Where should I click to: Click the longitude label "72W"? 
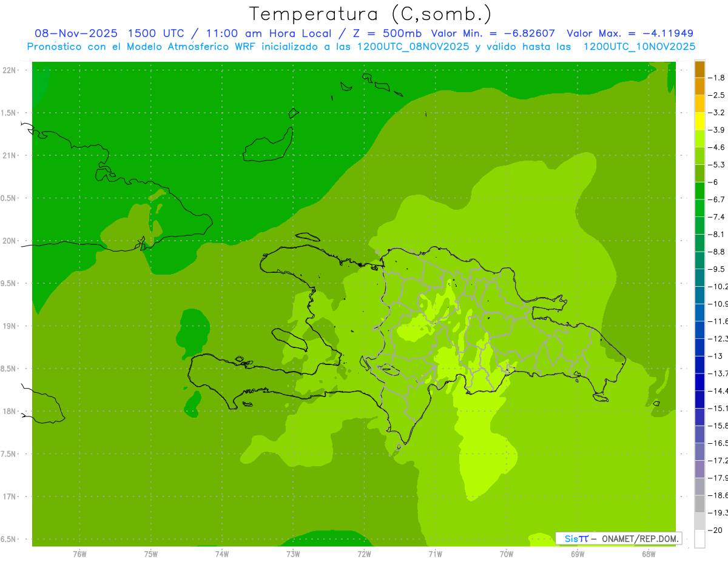[364, 554]
